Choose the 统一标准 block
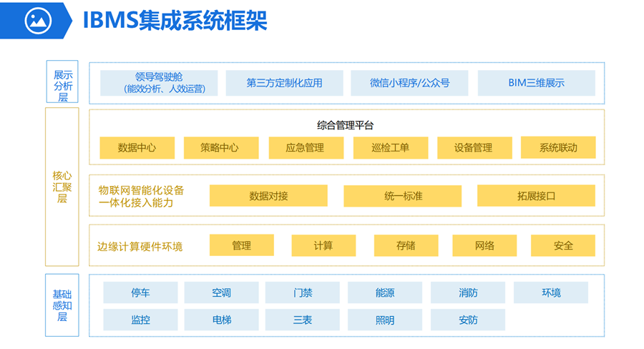The image size is (644, 349). point(402,196)
